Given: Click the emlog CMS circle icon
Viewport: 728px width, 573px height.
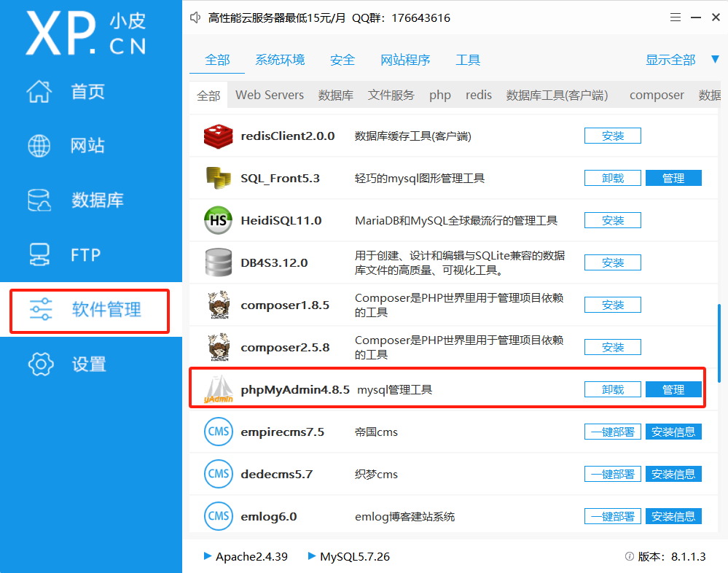Looking at the screenshot, I should [x=218, y=516].
